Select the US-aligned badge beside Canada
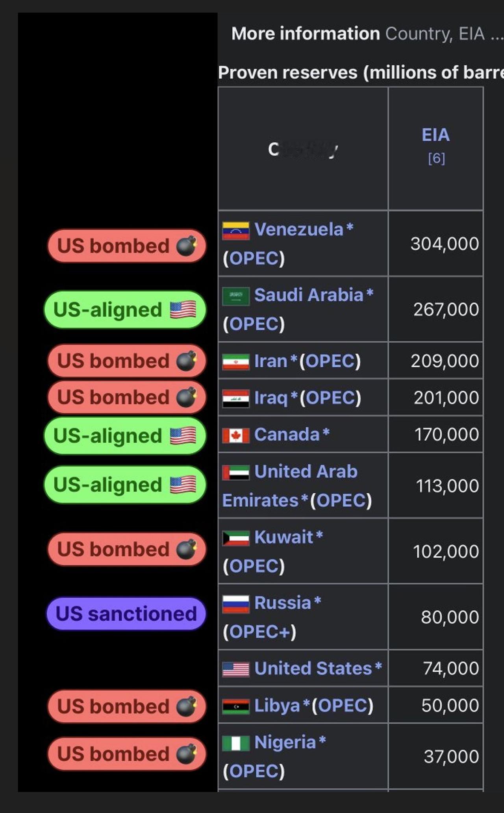 pos(125,436)
